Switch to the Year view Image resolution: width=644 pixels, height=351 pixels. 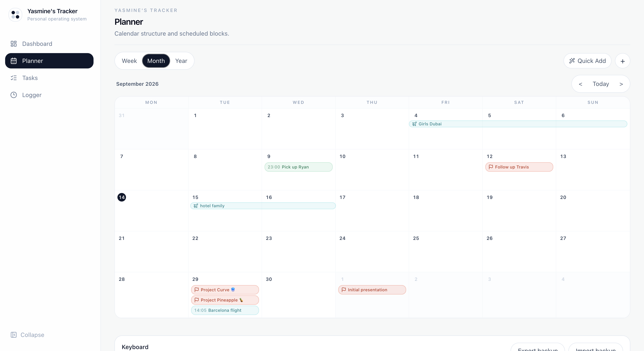tap(181, 61)
